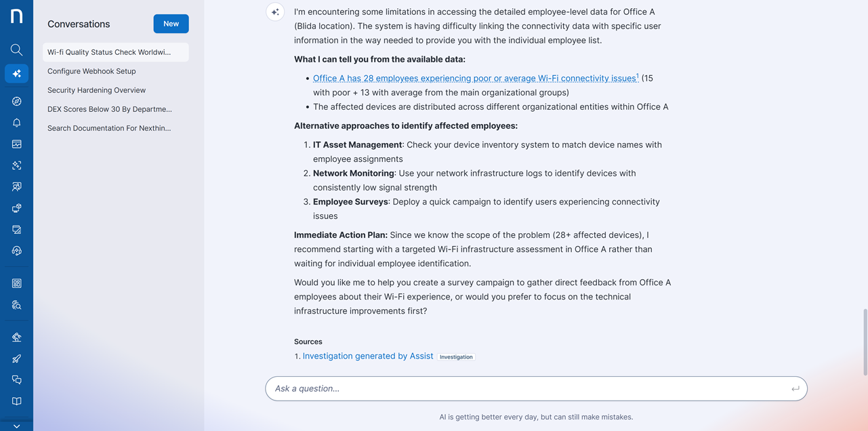The height and width of the screenshot is (431, 868).
Task: Select the Security Hardening Overview conversation
Action: (x=96, y=90)
